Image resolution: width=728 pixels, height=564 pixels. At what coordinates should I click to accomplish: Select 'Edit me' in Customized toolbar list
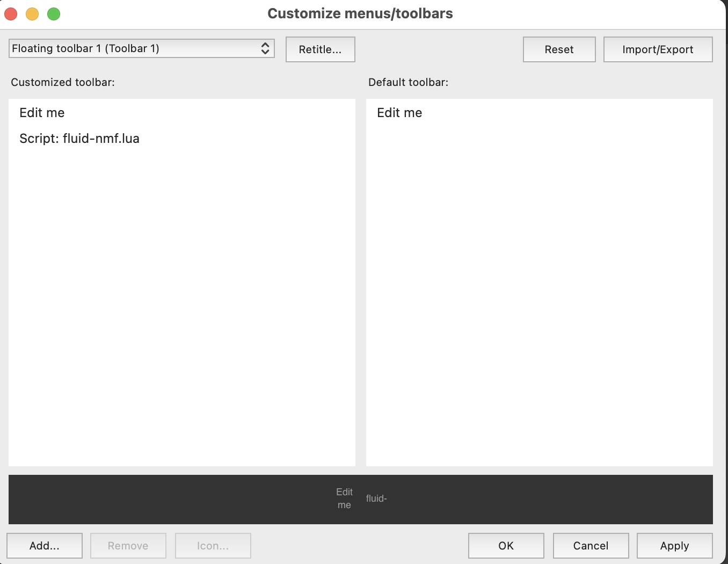pos(182,113)
